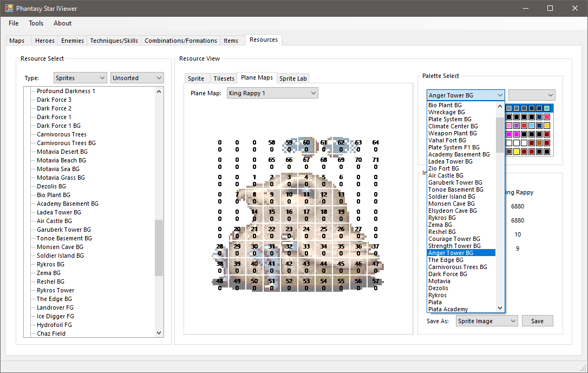Image resolution: width=588 pixels, height=373 pixels.
Task: Open the Unsorted sort-order dropdown
Action: (x=137, y=78)
